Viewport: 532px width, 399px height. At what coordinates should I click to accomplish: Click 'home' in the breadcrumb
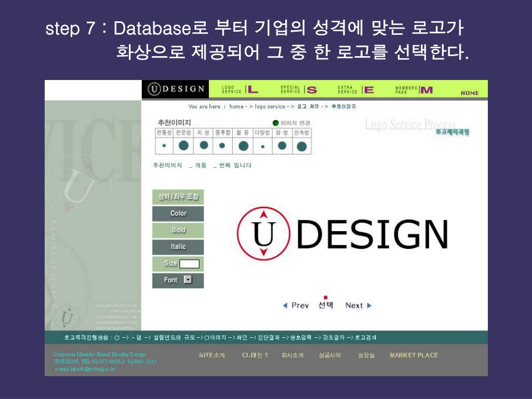pyautogui.click(x=236, y=107)
